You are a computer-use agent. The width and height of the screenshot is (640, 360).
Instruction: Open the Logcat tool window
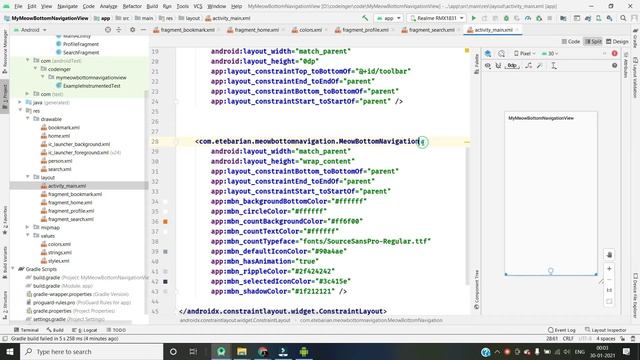click(x=84, y=330)
